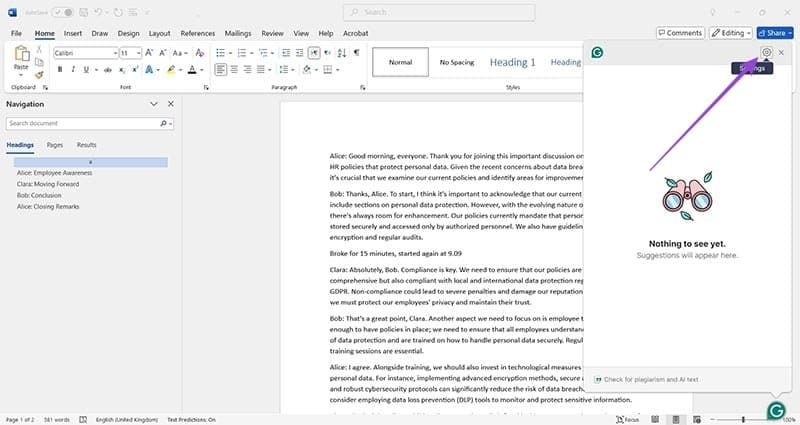Click the Comments button
Screen dimensions: 800x425
pos(679,33)
